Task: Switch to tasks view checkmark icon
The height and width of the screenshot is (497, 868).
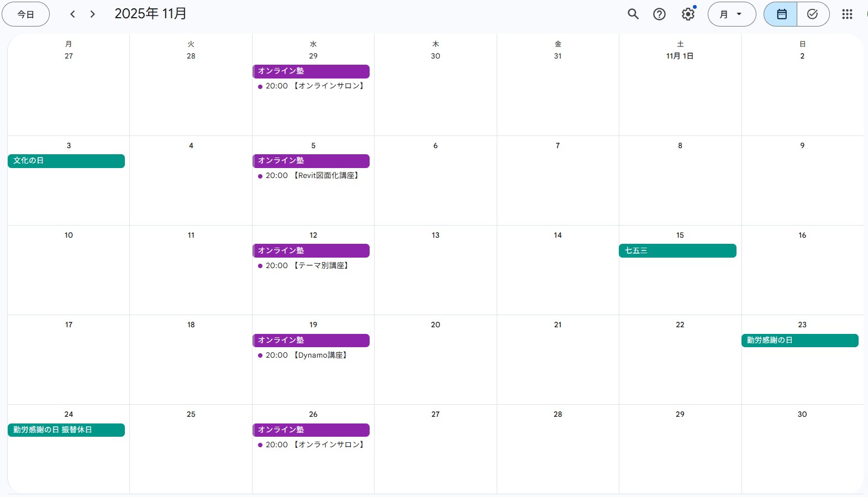Action: coord(812,14)
